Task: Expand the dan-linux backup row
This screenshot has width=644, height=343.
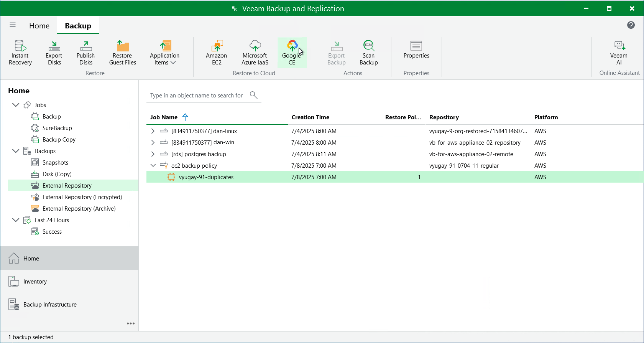Action: pyautogui.click(x=153, y=131)
